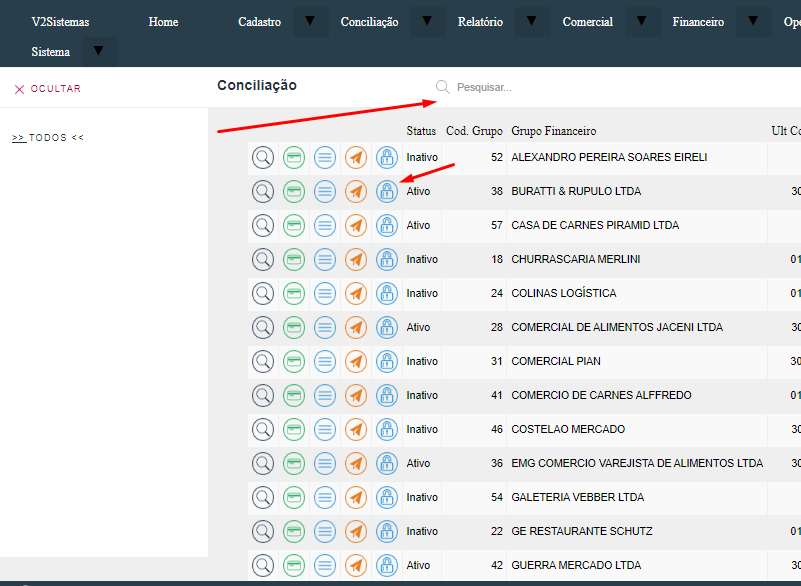
Task: Click orange send icon for GUERRA MERCADO LTDA
Action: tap(356, 565)
